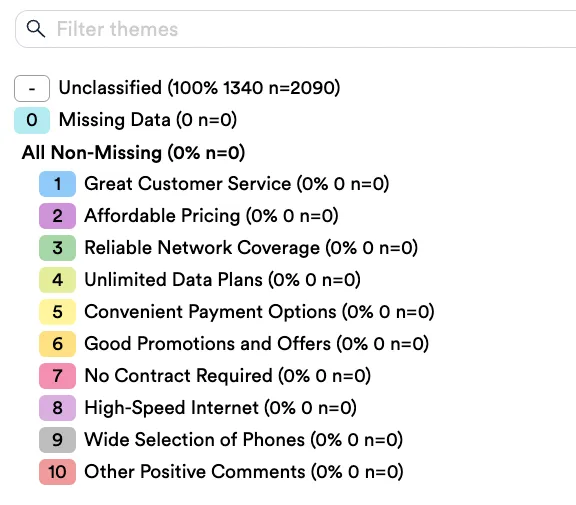Click the purple badge numbered 2
The width and height of the screenshot is (576, 505).
click(x=57, y=216)
